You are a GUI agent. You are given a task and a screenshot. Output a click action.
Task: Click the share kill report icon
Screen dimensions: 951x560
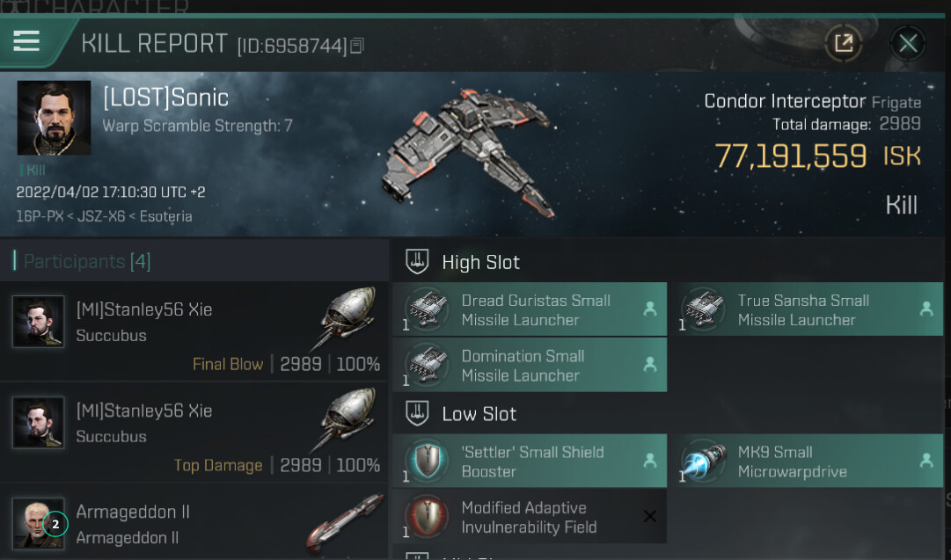pyautogui.click(x=843, y=43)
